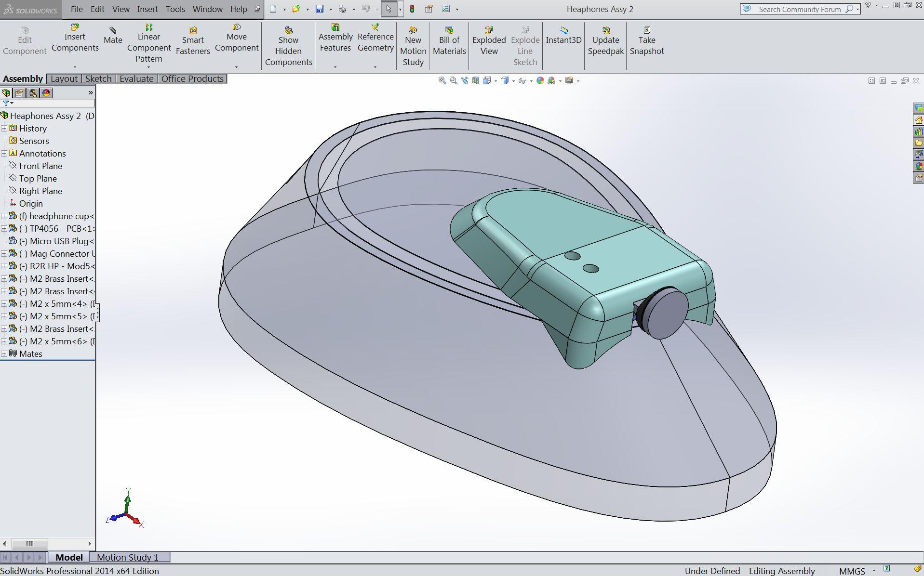This screenshot has width=924, height=576.
Task: Switch to Office Products tab
Action: click(192, 79)
